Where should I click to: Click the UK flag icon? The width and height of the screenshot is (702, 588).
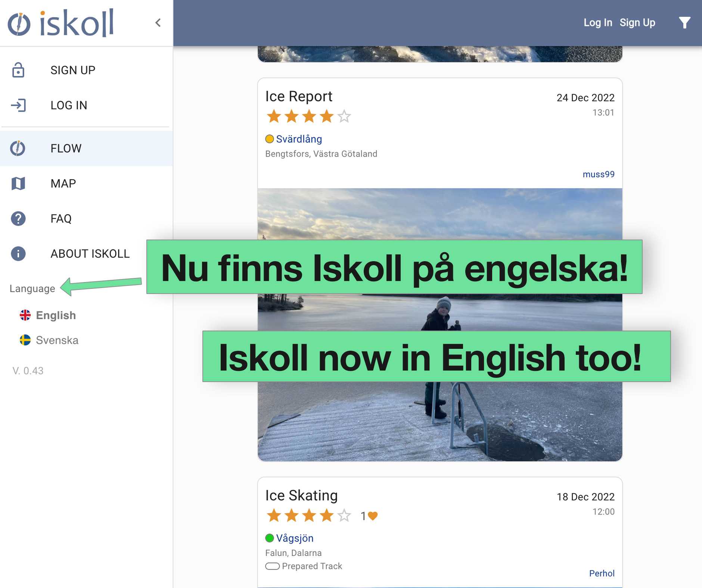(25, 315)
